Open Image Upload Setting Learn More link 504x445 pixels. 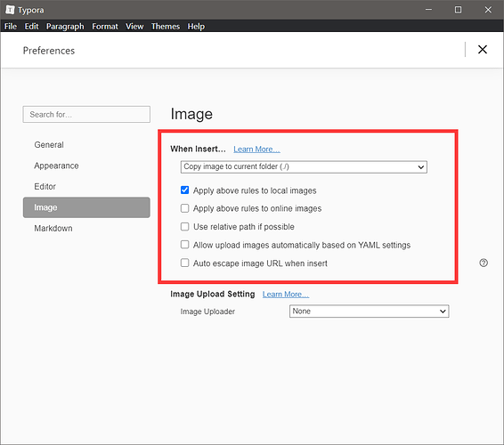(x=286, y=295)
